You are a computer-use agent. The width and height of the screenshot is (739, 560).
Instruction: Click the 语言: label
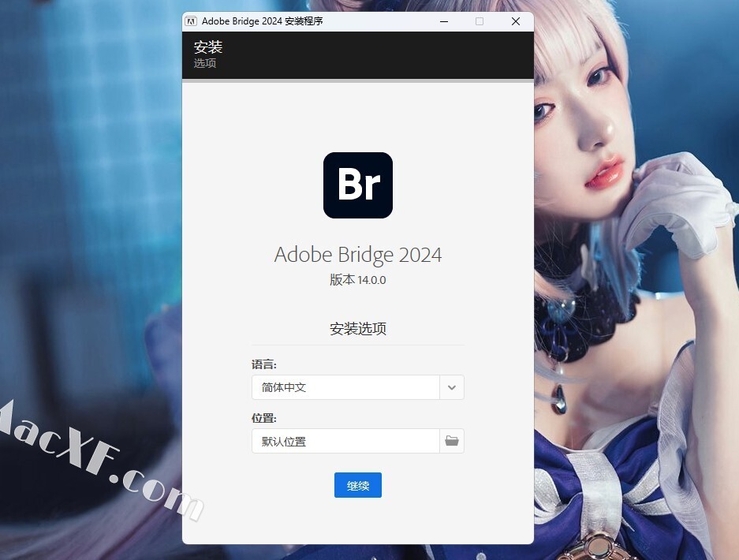[x=264, y=364]
